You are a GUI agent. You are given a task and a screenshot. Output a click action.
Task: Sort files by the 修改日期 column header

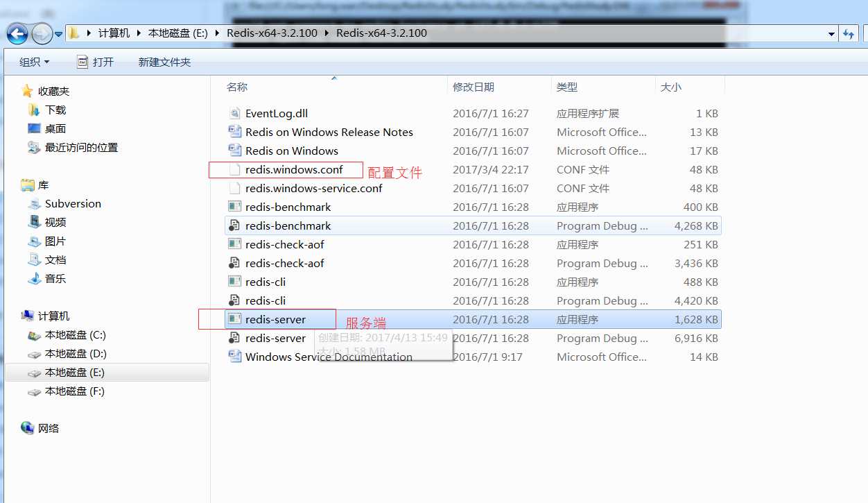[474, 87]
